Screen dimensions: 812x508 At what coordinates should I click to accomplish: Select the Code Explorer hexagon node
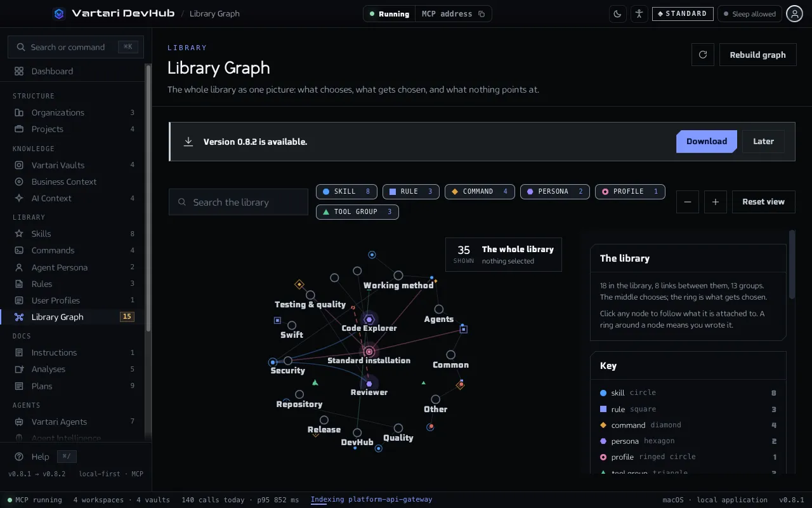pyautogui.click(x=369, y=319)
